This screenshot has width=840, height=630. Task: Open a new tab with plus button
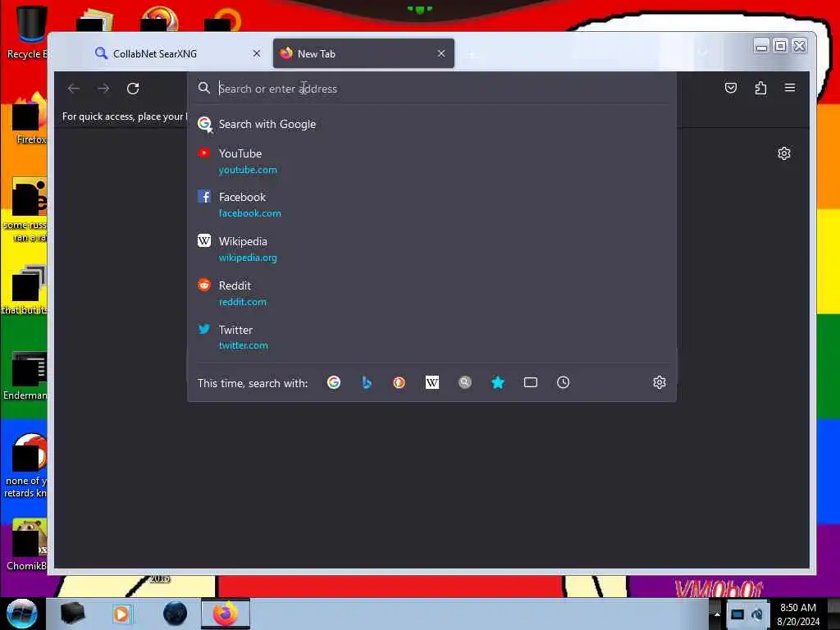click(x=471, y=54)
